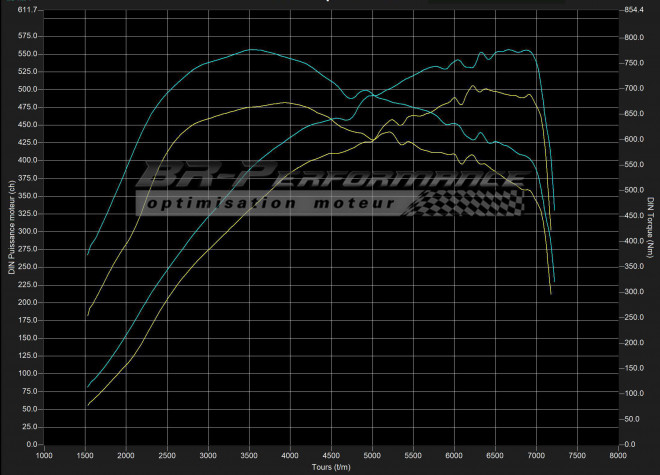660x475 pixels.
Task: Click the 300.0 tick on the left axis
Action: (x=27, y=231)
